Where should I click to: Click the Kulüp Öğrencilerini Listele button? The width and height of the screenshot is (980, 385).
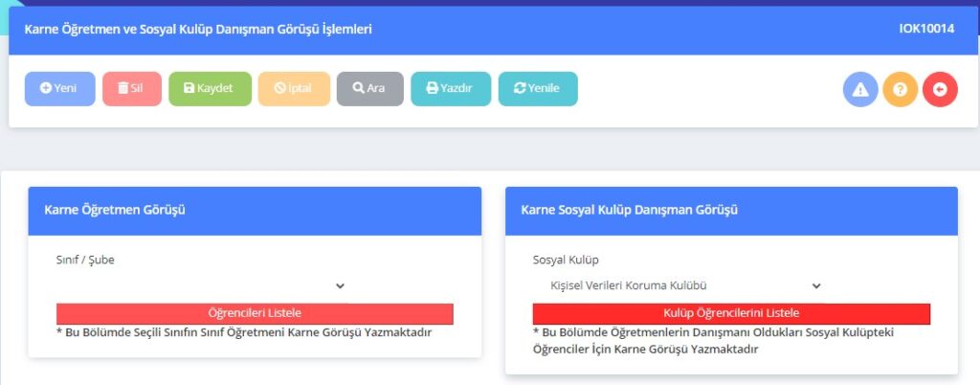pyautogui.click(x=731, y=313)
